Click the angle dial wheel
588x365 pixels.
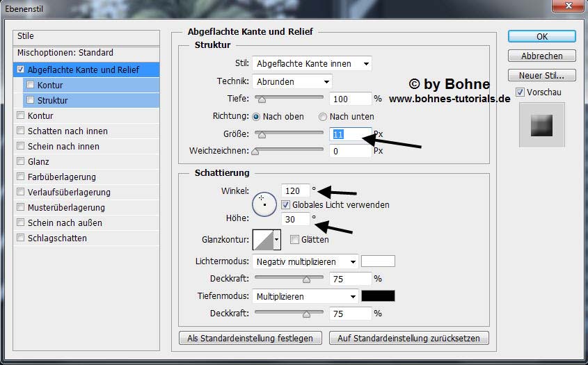(x=264, y=204)
